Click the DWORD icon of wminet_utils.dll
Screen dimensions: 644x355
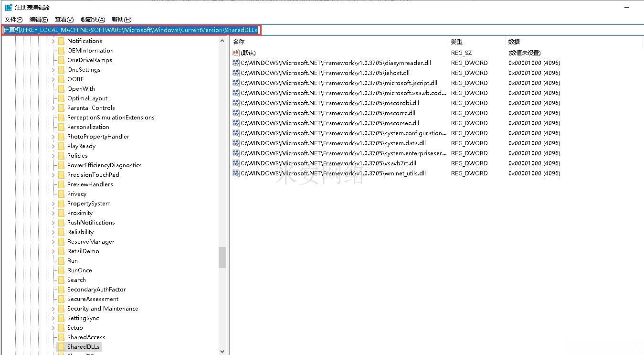pyautogui.click(x=236, y=173)
